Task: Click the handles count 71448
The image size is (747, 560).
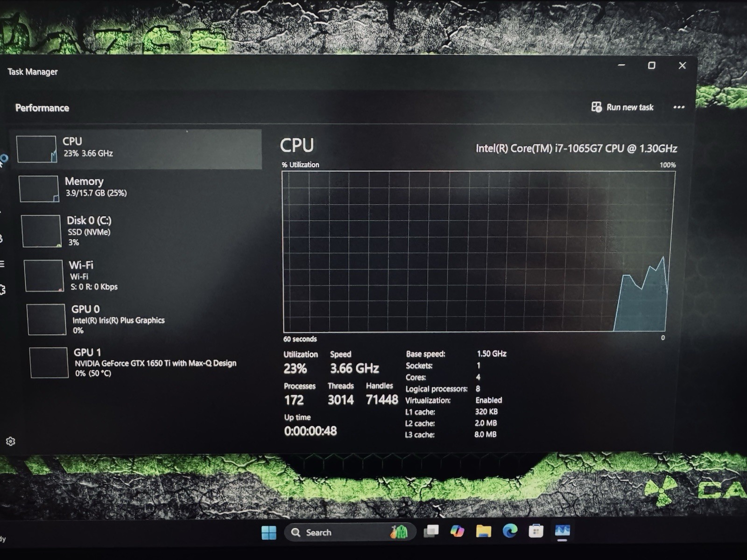Action: [382, 400]
